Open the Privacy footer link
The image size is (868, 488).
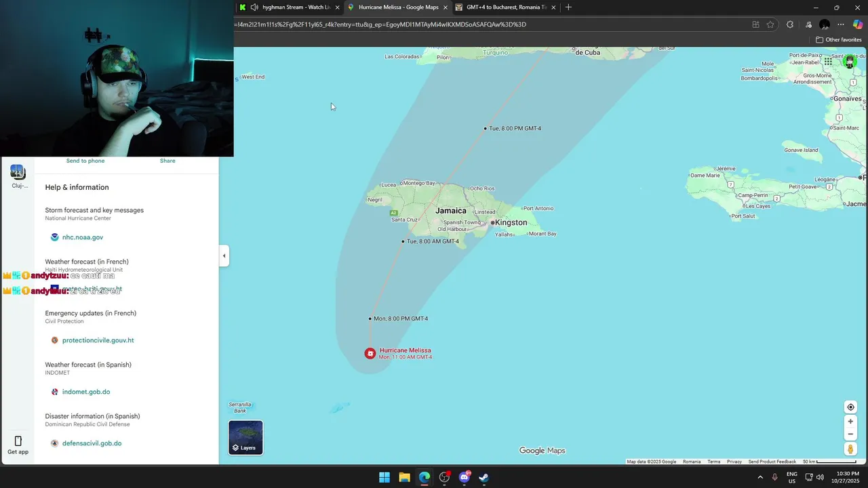734,462
